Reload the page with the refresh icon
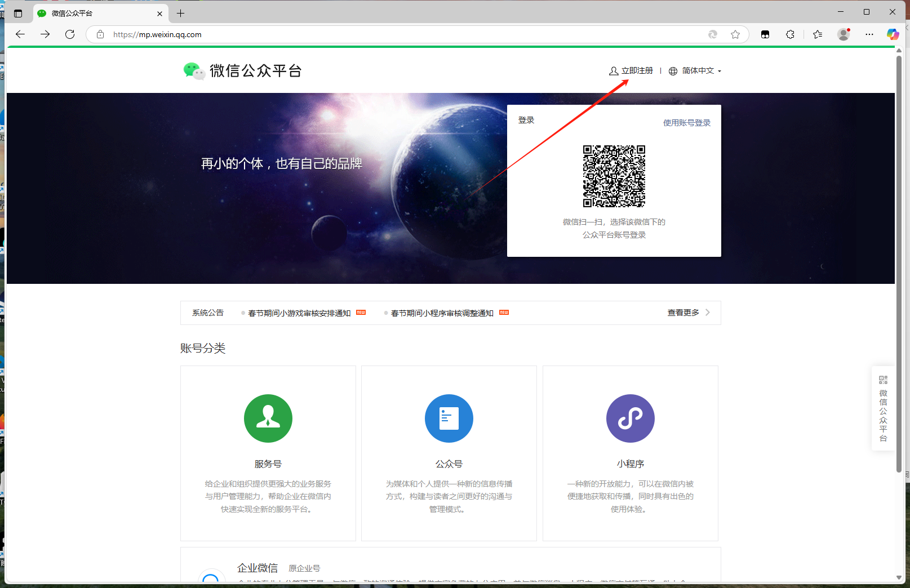The height and width of the screenshot is (588, 910). tap(70, 34)
